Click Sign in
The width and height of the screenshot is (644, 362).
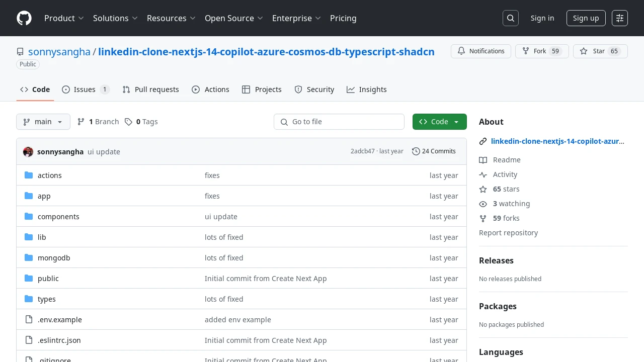point(542,18)
